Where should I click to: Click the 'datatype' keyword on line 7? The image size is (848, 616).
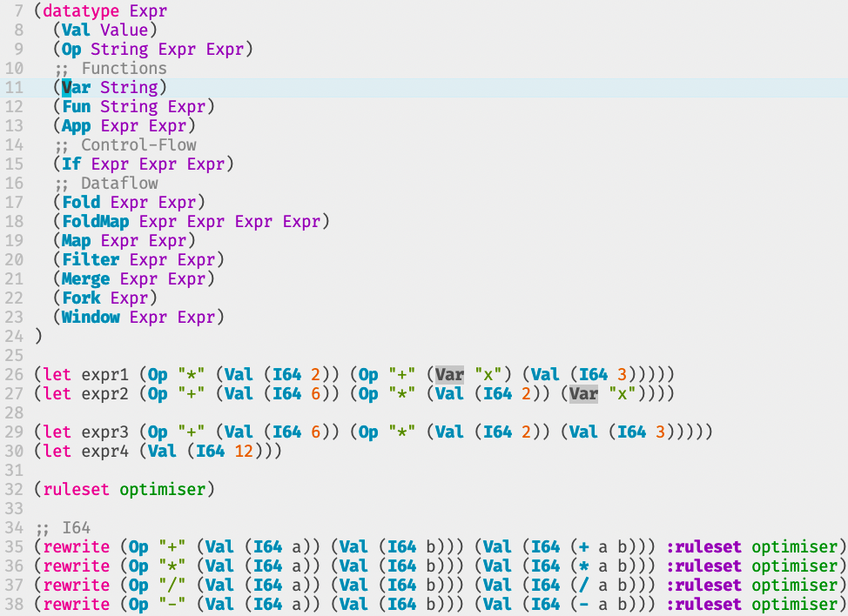(81, 10)
